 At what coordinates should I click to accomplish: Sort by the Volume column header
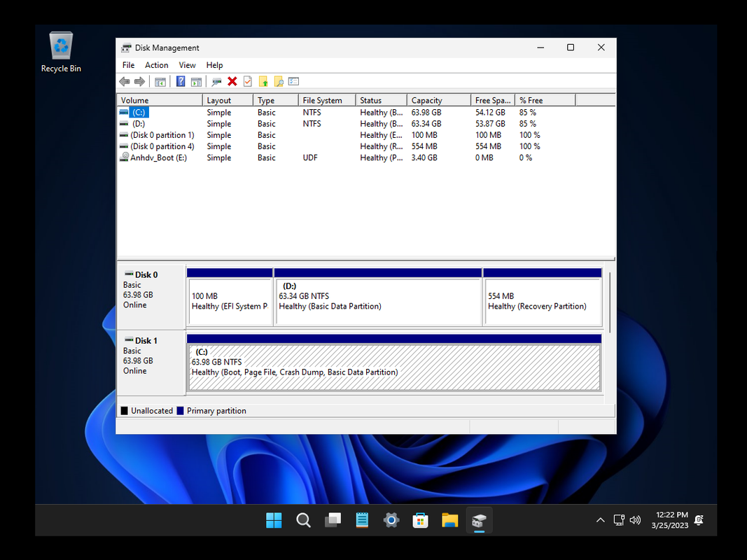pos(160,101)
